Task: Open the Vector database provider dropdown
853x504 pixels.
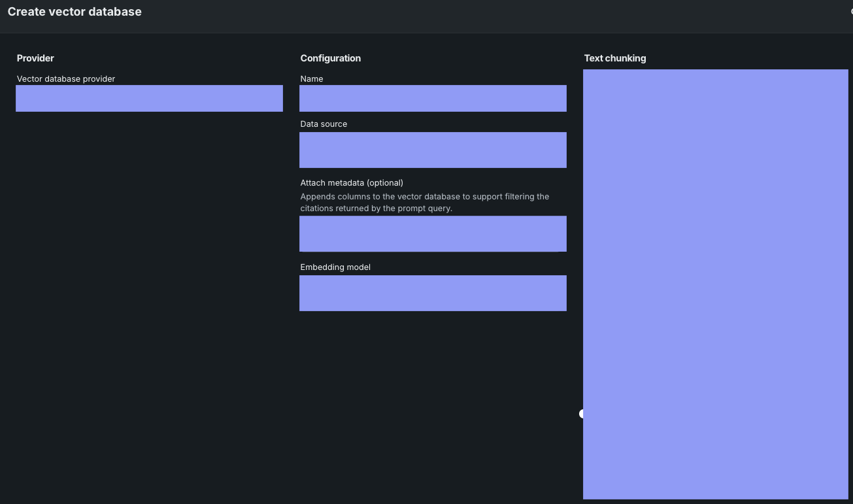Action: [149, 98]
